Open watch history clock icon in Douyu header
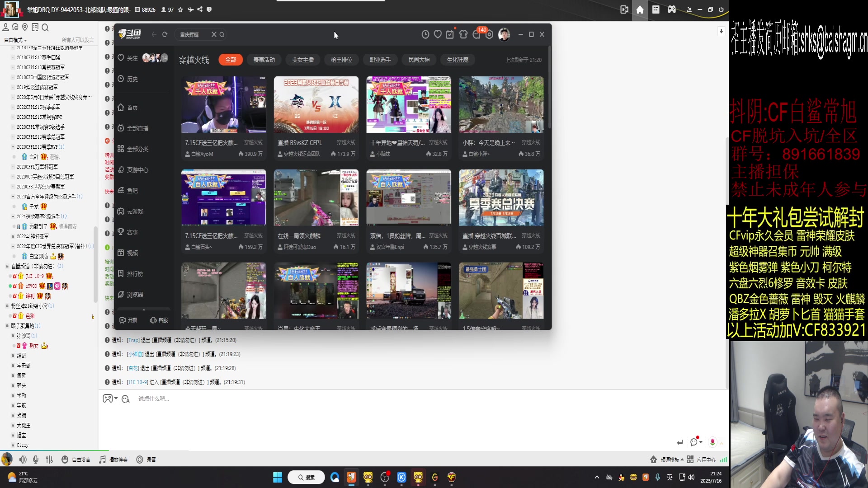 pos(425,34)
